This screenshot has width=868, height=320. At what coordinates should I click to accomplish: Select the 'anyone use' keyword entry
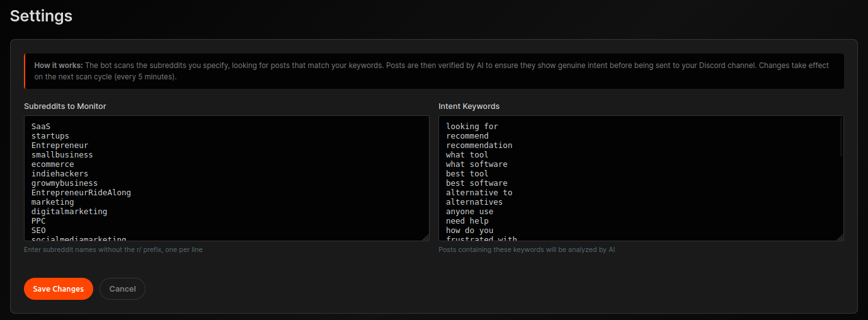(469, 212)
